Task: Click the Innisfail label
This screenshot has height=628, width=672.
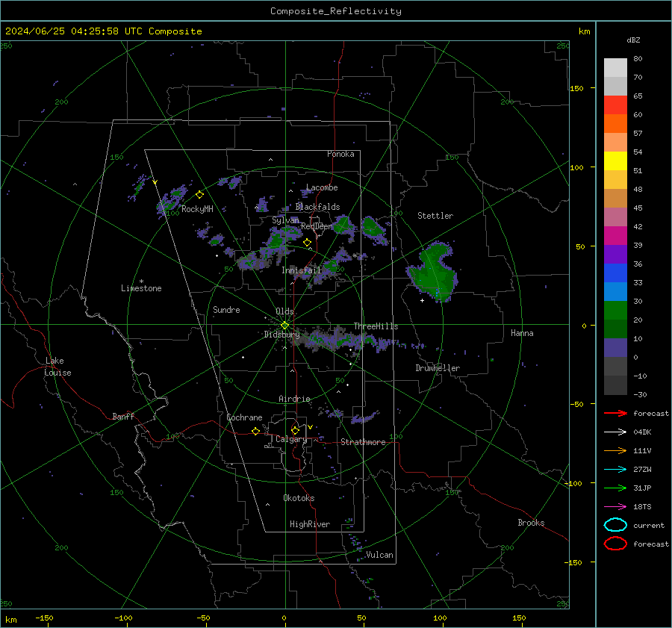Action: pos(301,270)
